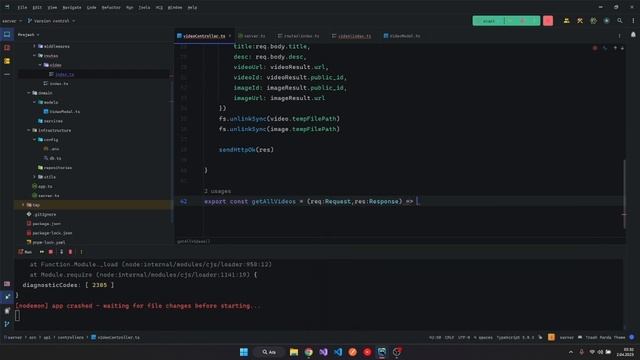Click the build hammer tools icon
Image resolution: width=640 pixels, height=360 pixels.
(x=580, y=21)
